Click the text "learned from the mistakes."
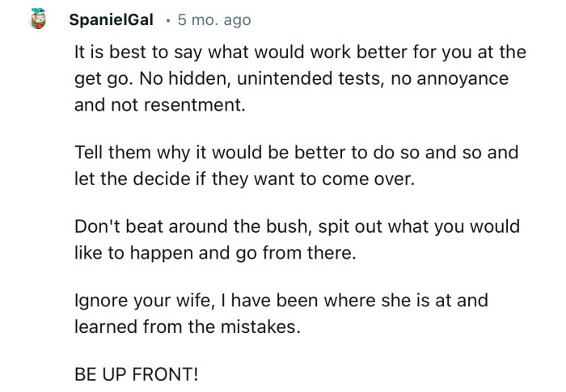The height and width of the screenshot is (392, 566). click(x=192, y=327)
